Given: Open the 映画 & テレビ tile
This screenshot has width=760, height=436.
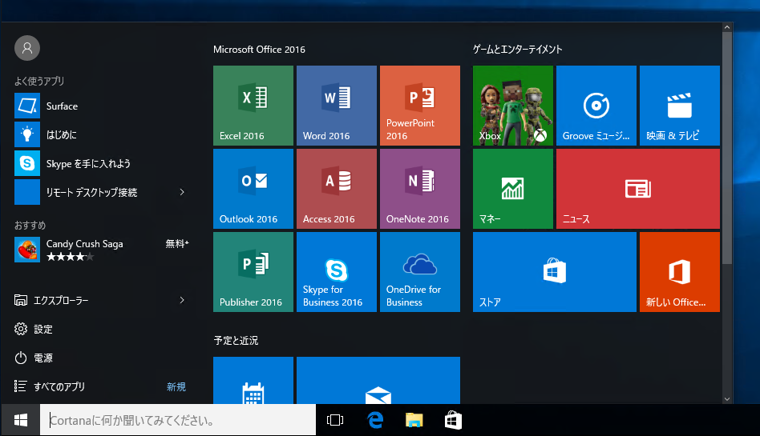Looking at the screenshot, I should [x=680, y=106].
